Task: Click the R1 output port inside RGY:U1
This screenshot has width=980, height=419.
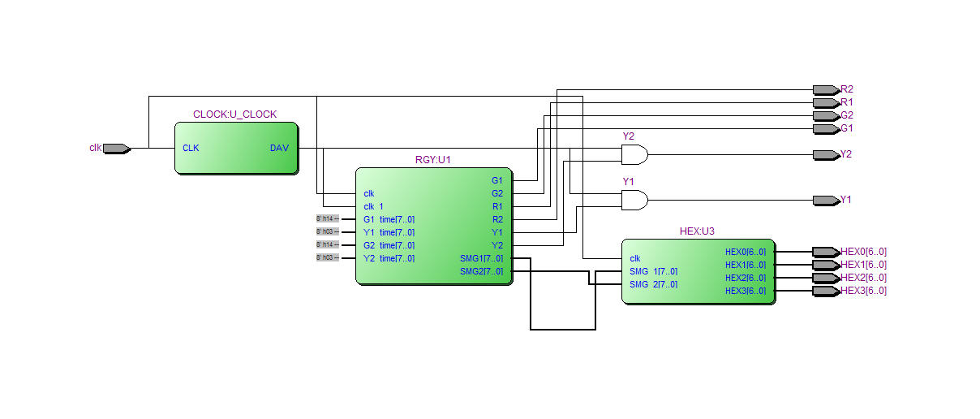Action: 497,206
